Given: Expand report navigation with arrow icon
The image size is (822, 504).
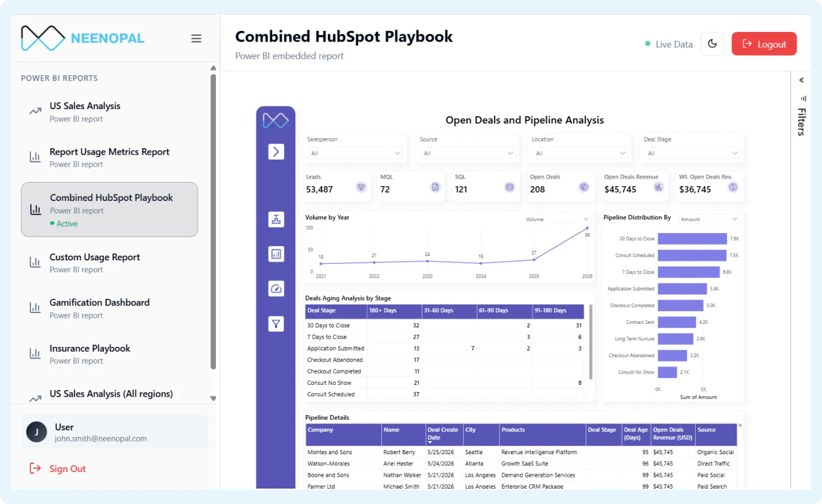Looking at the screenshot, I should point(276,152).
